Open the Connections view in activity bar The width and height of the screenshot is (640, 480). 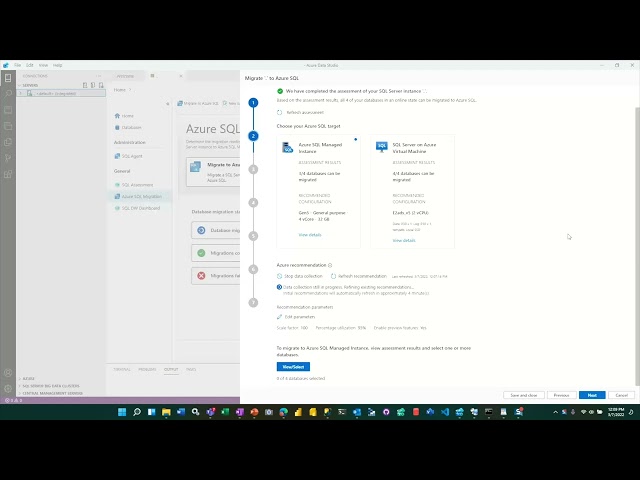click(x=8, y=78)
